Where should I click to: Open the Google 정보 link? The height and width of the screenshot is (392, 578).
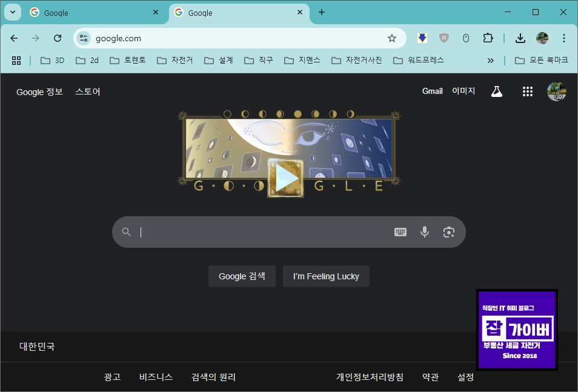pyautogui.click(x=39, y=91)
